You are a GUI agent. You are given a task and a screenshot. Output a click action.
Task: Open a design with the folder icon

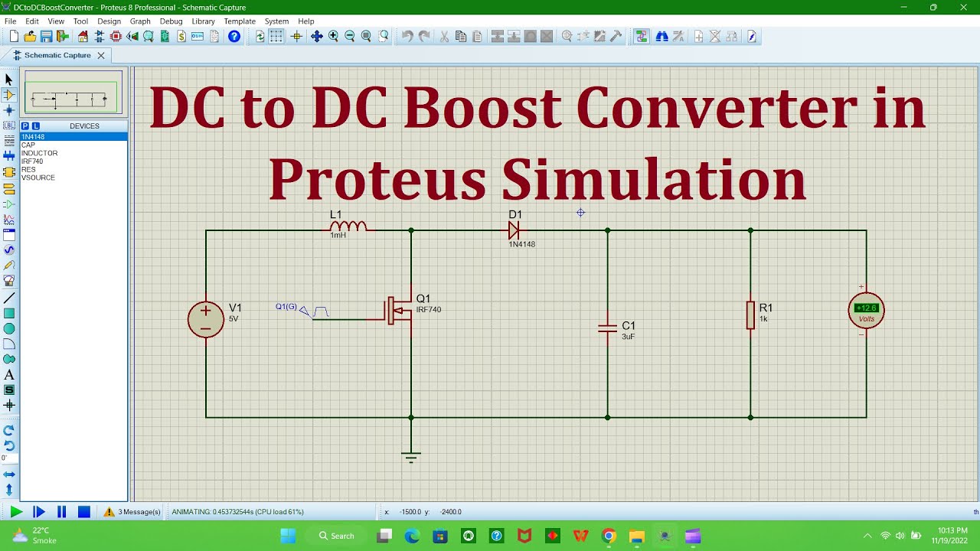30,36
